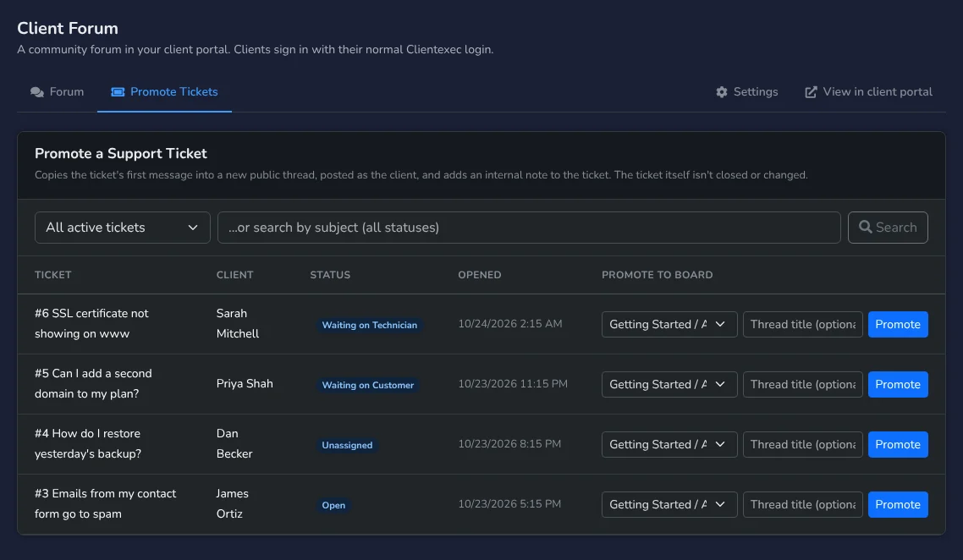This screenshot has width=963, height=560.
Task: Click client name James Ortiz
Action: pyautogui.click(x=232, y=504)
